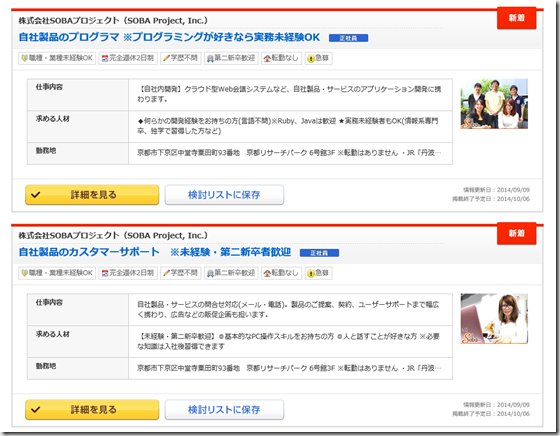
Task: Click the 職種・業種未経験OK tag in customer support listing
Action: 57,273
